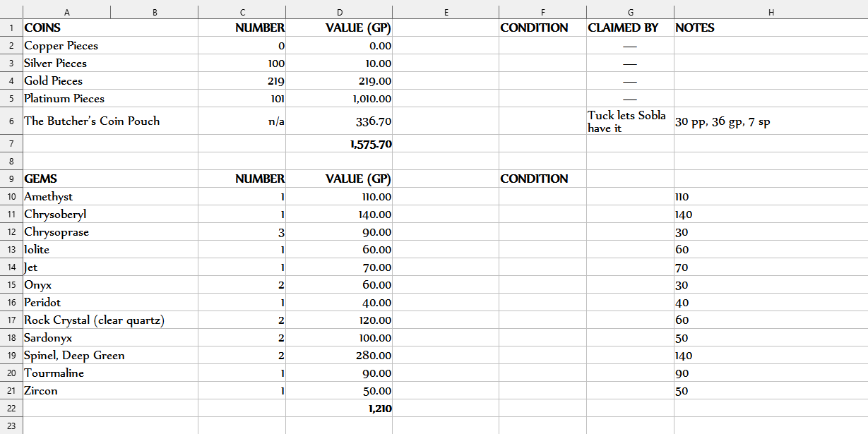The image size is (868, 434).
Task: Click the COINS heading cell
Action: tap(42, 28)
